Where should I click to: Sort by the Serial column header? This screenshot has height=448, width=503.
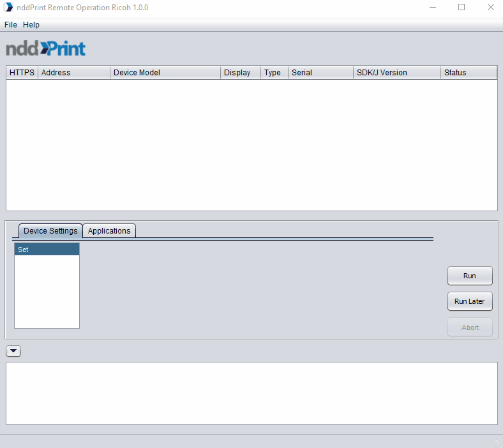320,73
